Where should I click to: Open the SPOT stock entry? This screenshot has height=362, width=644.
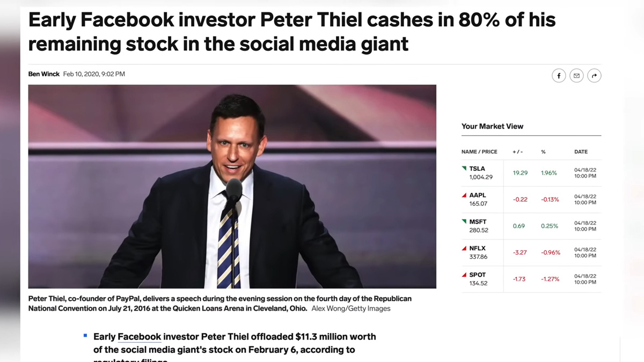[531, 279]
